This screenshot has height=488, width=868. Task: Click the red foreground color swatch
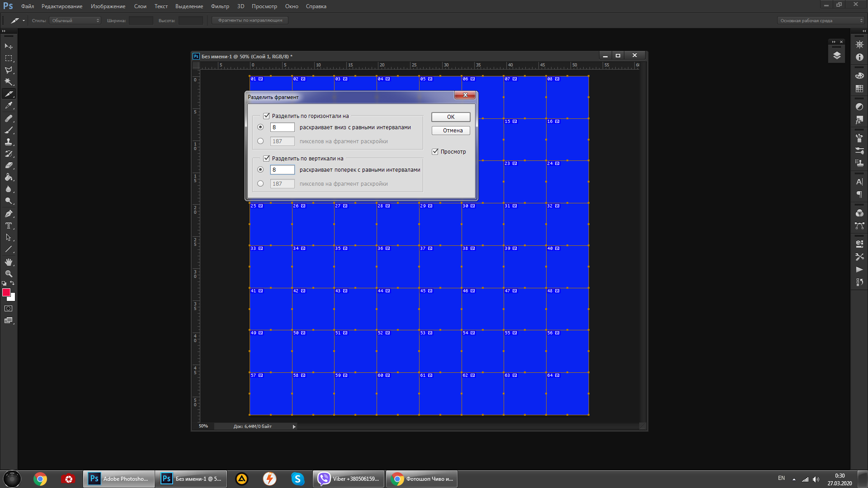(6, 293)
